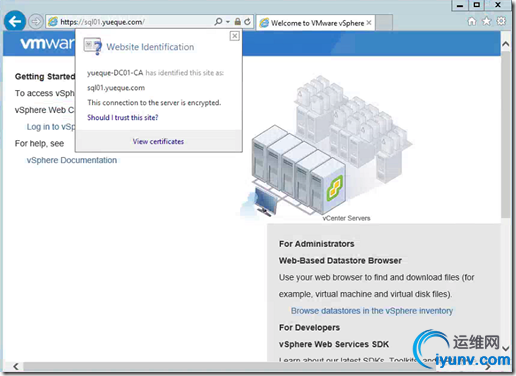Click the horizontal scrollbar left arrow
The height and width of the screenshot is (376, 516).
pyautogui.click(x=16, y=366)
